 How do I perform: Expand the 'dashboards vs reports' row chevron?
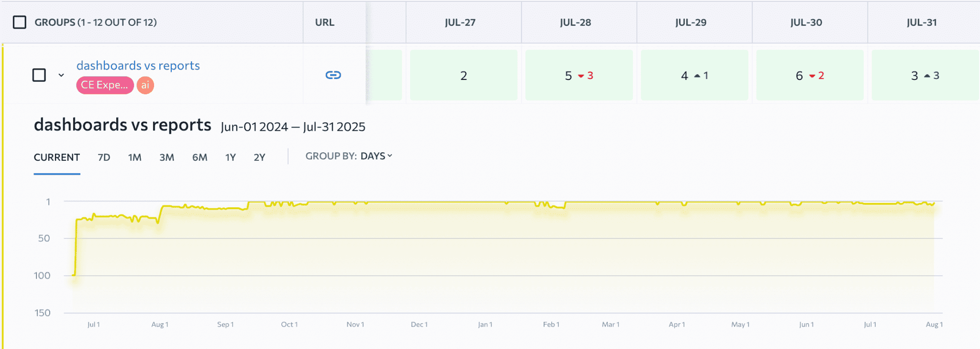point(61,75)
